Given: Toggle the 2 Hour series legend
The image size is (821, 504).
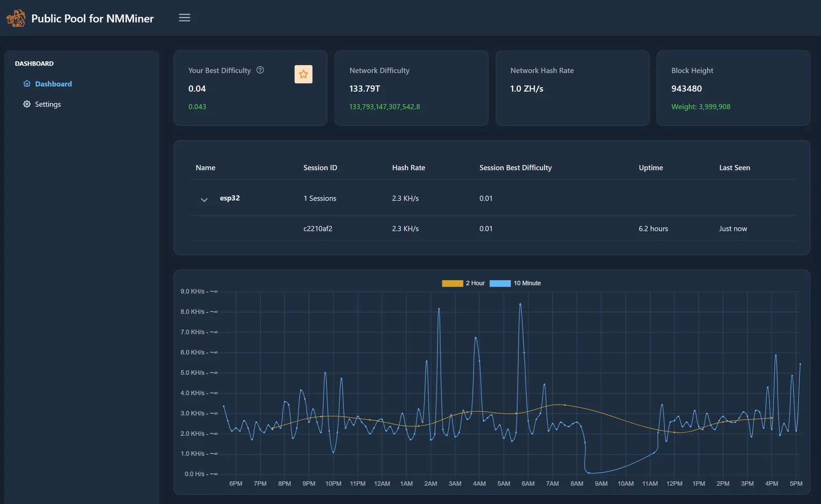Looking at the screenshot, I should 475,283.
